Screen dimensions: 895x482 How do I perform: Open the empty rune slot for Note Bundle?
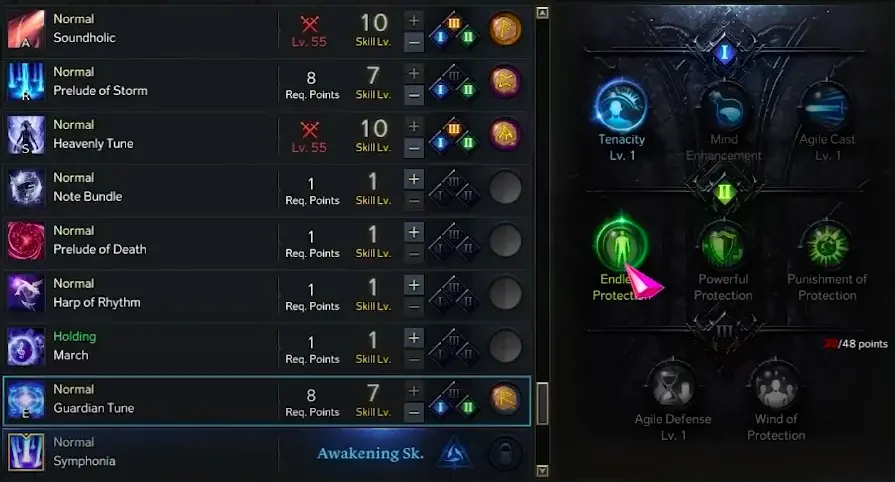(x=505, y=187)
